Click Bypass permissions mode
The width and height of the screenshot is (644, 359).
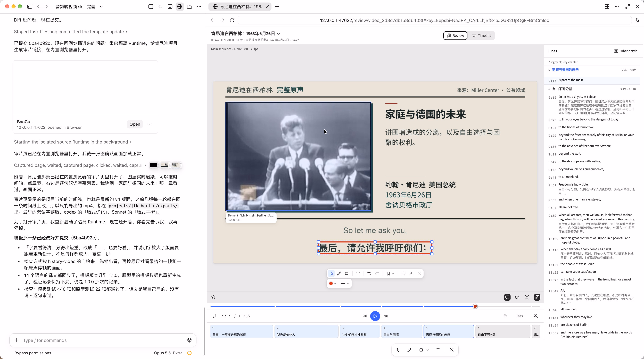[33, 353]
